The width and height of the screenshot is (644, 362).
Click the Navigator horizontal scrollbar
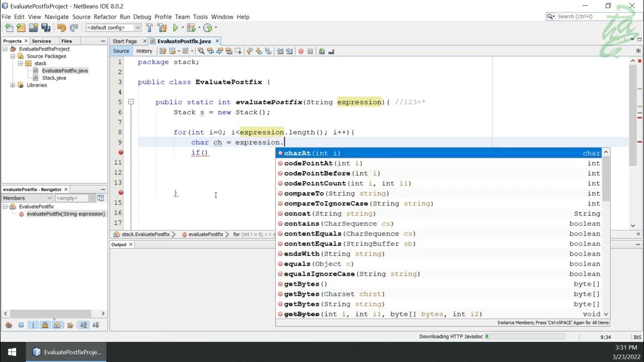tap(54, 313)
